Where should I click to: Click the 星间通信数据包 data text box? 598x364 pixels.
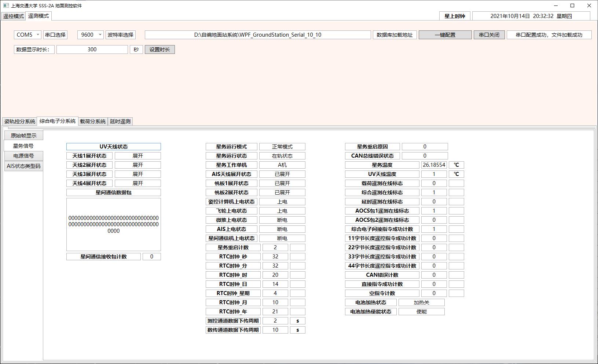point(114,224)
